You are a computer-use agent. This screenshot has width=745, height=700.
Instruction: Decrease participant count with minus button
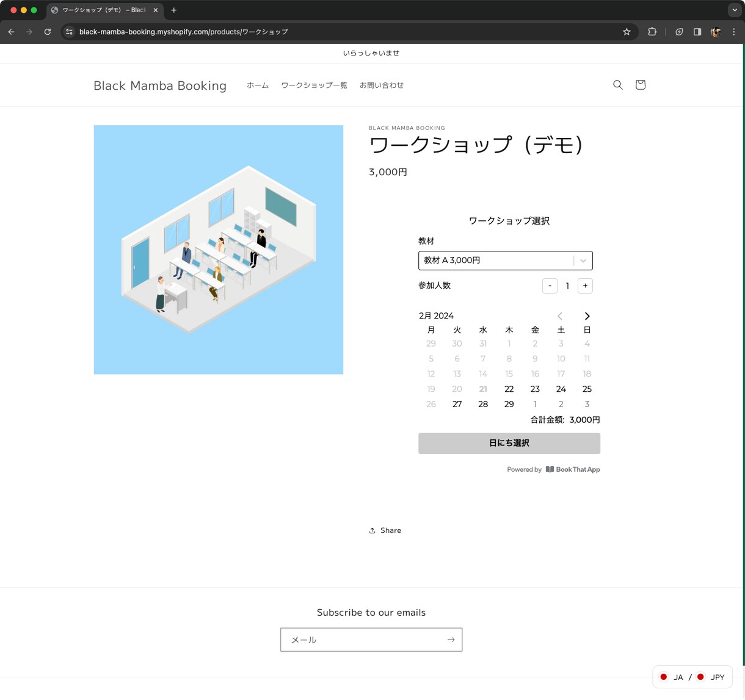pyautogui.click(x=550, y=286)
